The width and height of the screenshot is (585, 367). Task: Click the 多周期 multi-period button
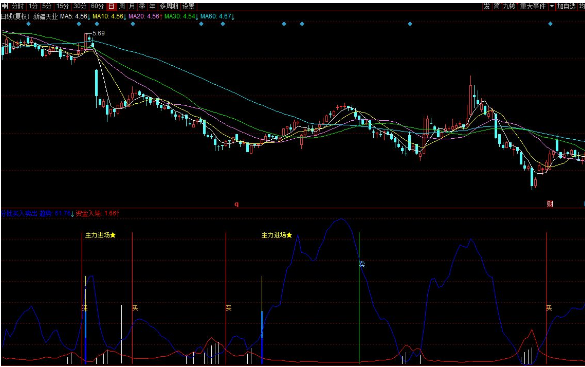point(169,6)
